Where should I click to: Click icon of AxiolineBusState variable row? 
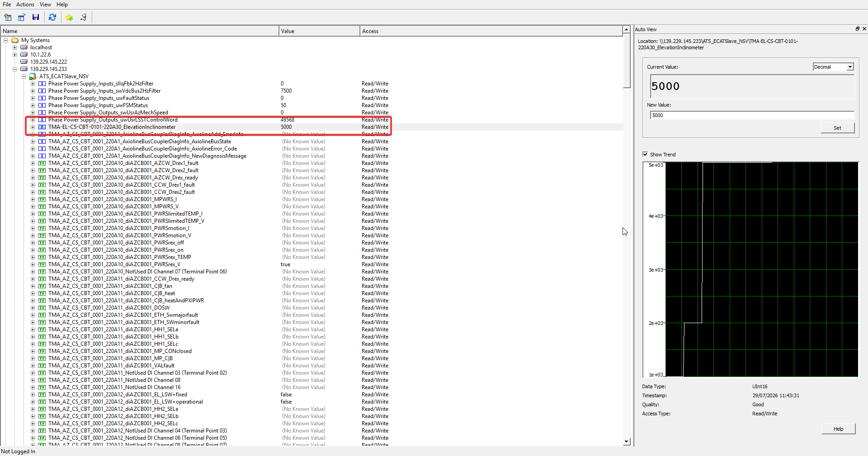[x=42, y=141]
